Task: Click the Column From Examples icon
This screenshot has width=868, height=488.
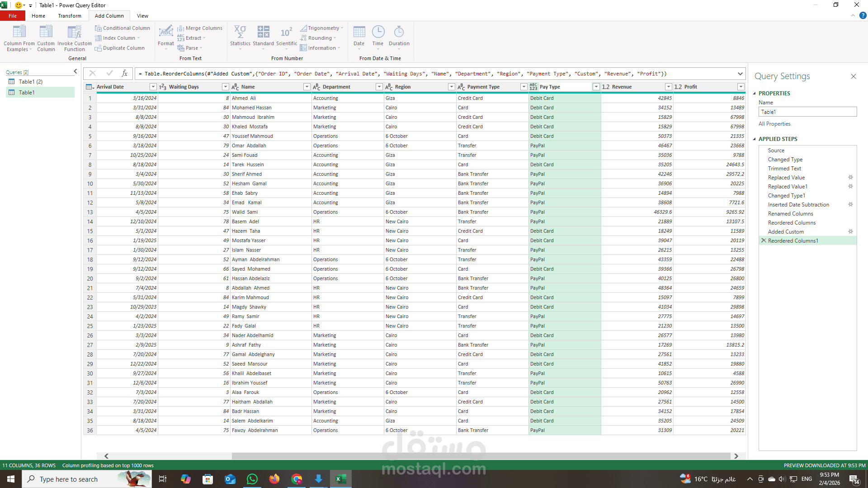Action: point(19,32)
